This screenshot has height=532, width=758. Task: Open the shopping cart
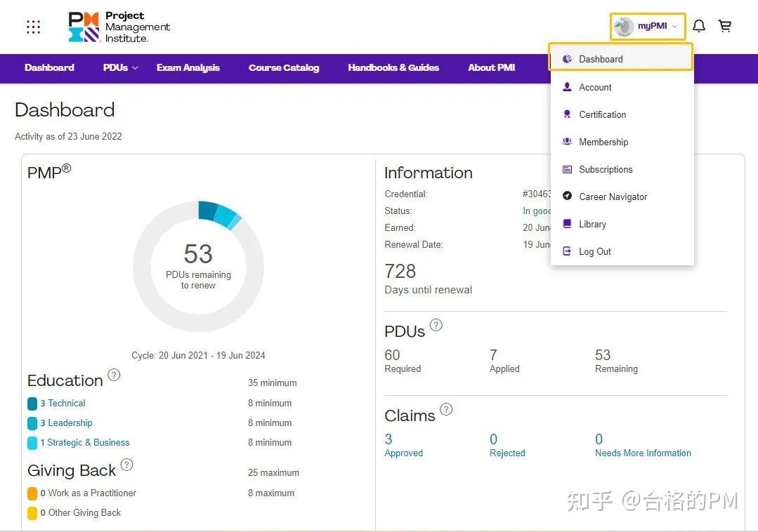click(x=725, y=25)
